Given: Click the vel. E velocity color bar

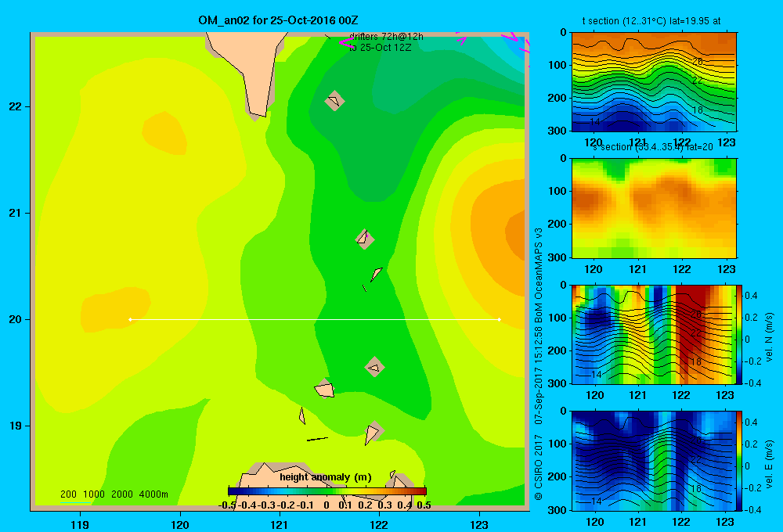Looking at the screenshot, I should point(740,461).
